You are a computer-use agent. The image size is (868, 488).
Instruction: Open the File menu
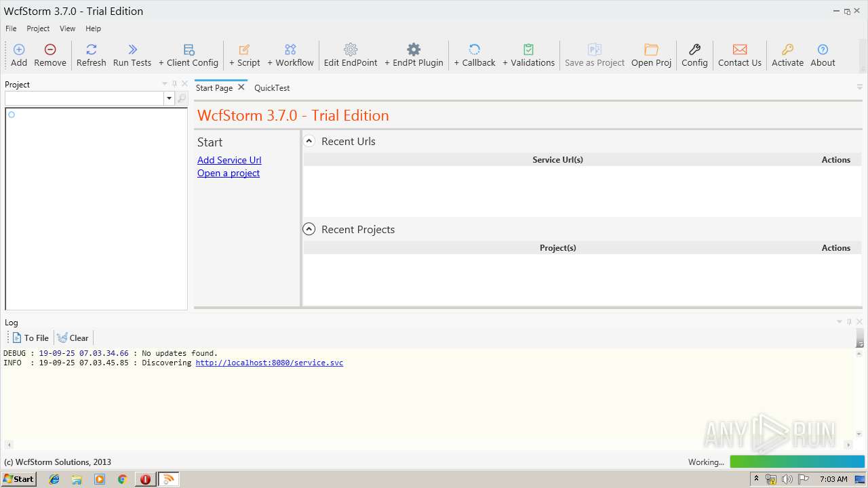pyautogui.click(x=11, y=28)
